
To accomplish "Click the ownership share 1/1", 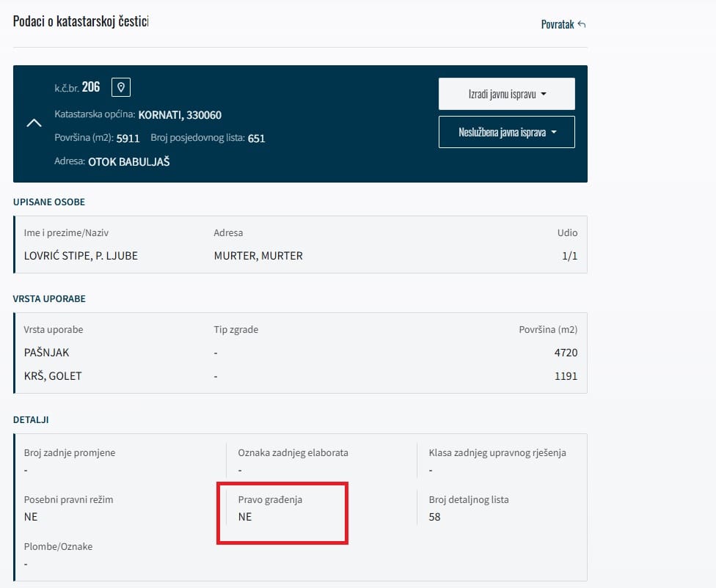I will 568,256.
